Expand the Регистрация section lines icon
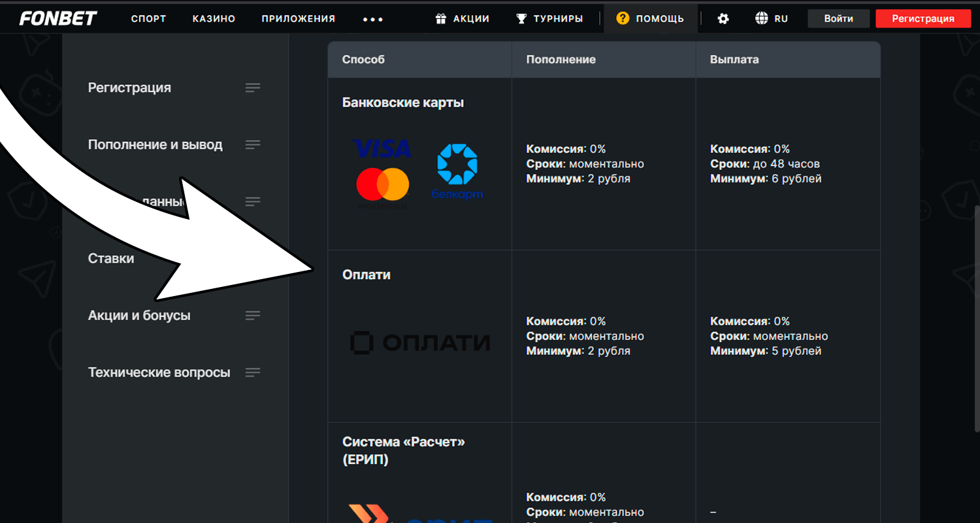Viewport: 980px width, 523px height. (253, 88)
